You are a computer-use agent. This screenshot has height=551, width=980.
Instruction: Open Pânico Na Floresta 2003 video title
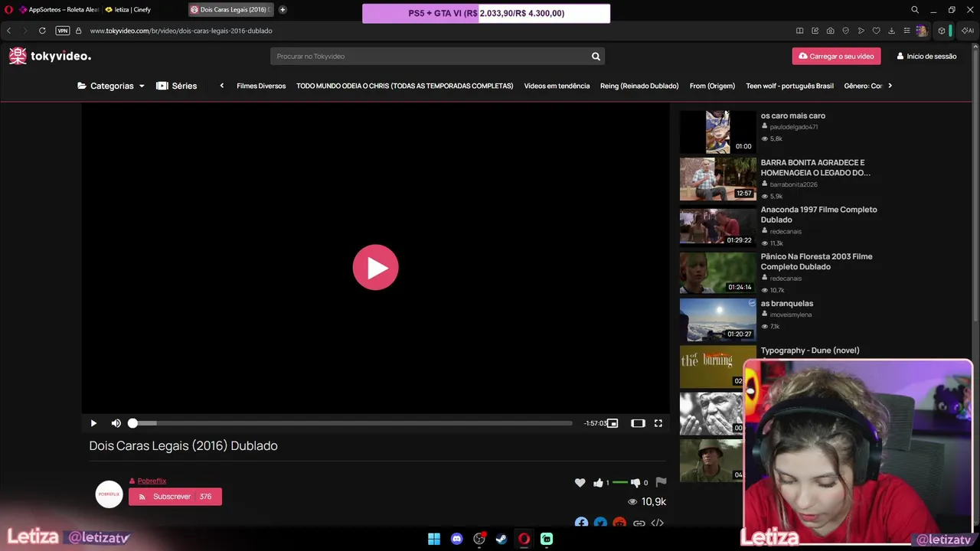pyautogui.click(x=816, y=262)
